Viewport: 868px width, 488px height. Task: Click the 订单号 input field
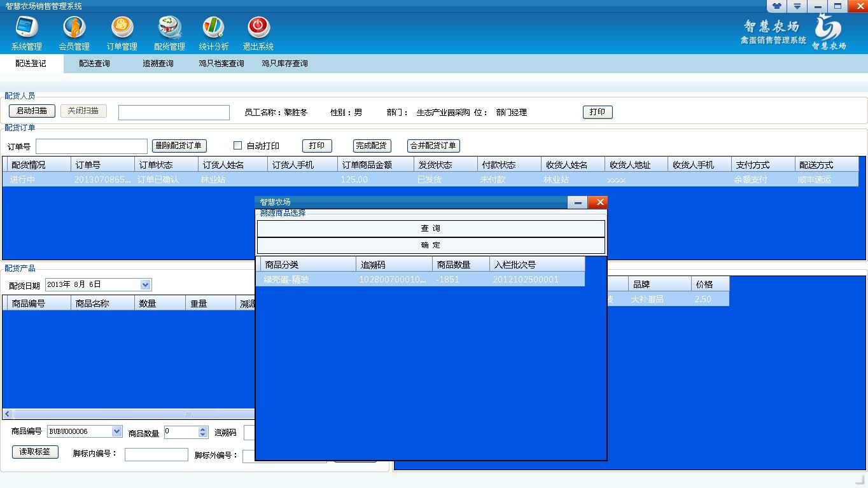(x=92, y=146)
